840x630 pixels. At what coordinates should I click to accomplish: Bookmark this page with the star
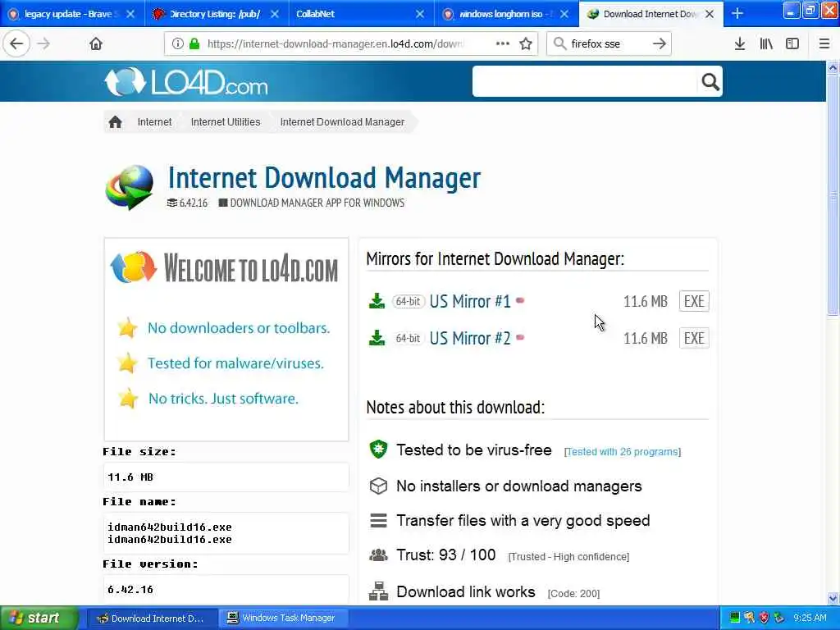pos(526,44)
